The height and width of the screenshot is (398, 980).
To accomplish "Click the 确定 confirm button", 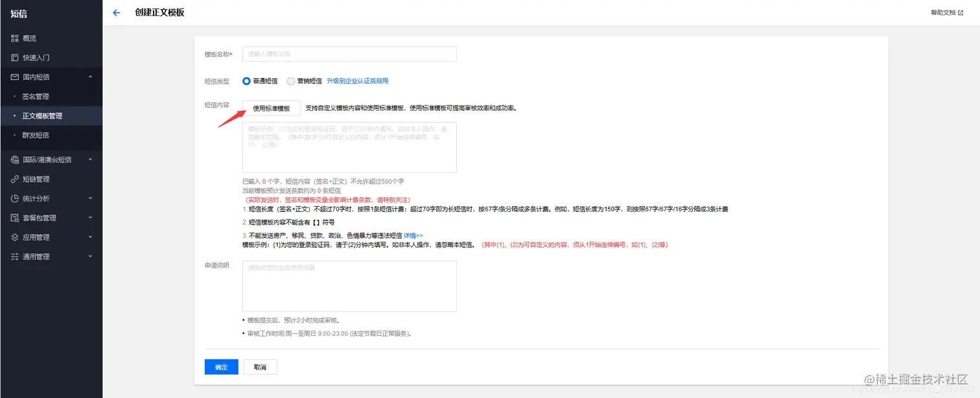I will tap(221, 366).
